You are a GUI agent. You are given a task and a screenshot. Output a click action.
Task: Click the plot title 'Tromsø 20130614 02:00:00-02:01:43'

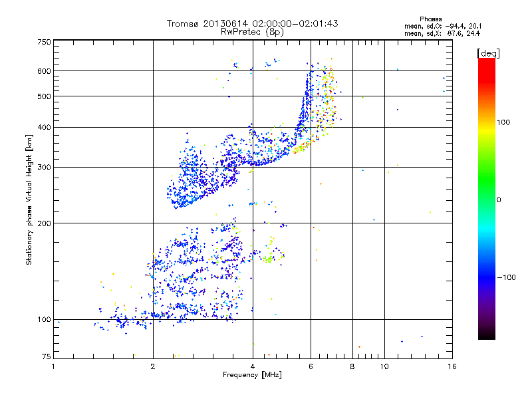click(x=252, y=23)
